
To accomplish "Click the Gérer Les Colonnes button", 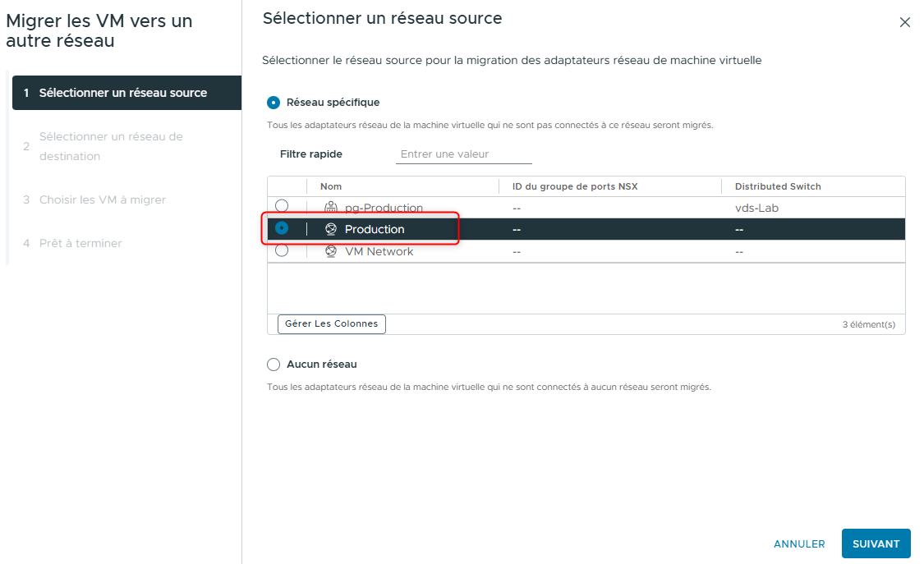I will point(331,323).
